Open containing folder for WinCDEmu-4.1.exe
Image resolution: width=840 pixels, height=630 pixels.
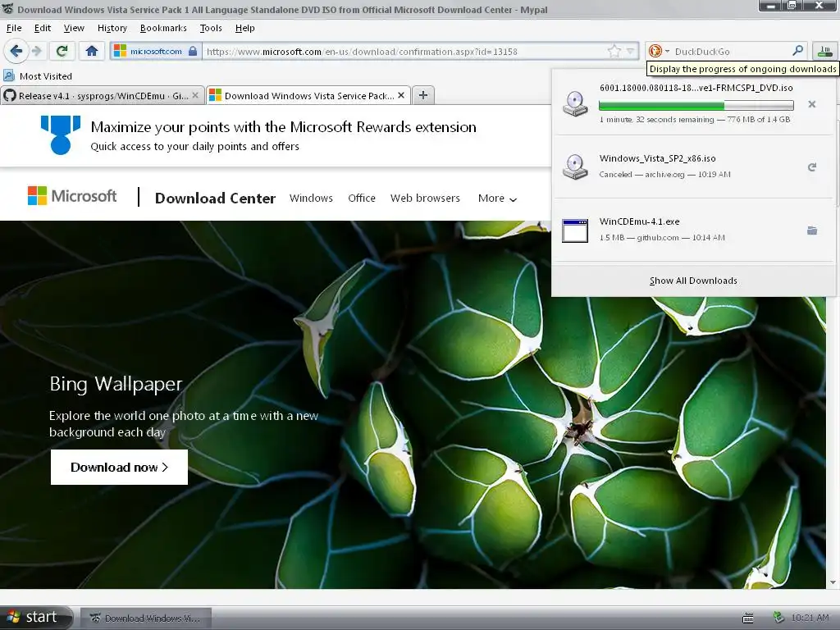[811, 231]
